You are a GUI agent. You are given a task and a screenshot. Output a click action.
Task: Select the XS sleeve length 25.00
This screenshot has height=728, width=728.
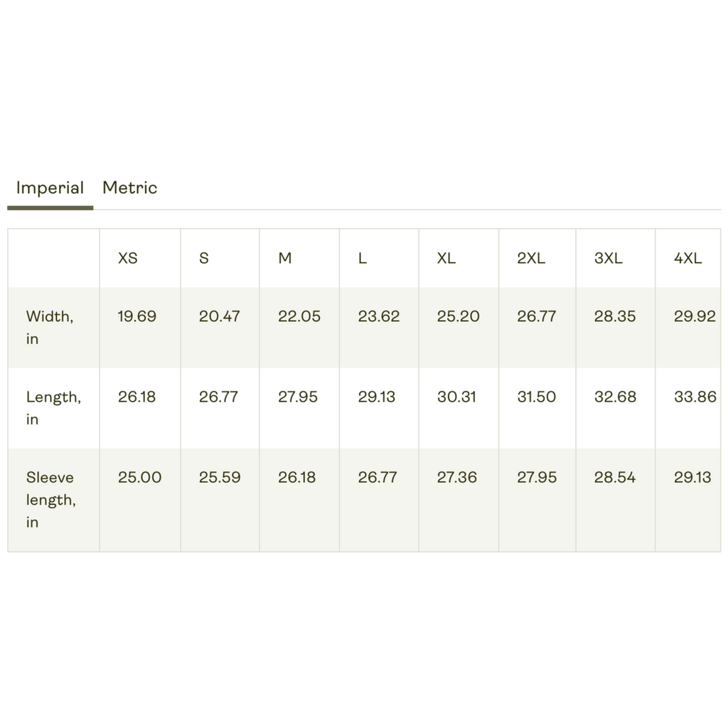click(139, 477)
